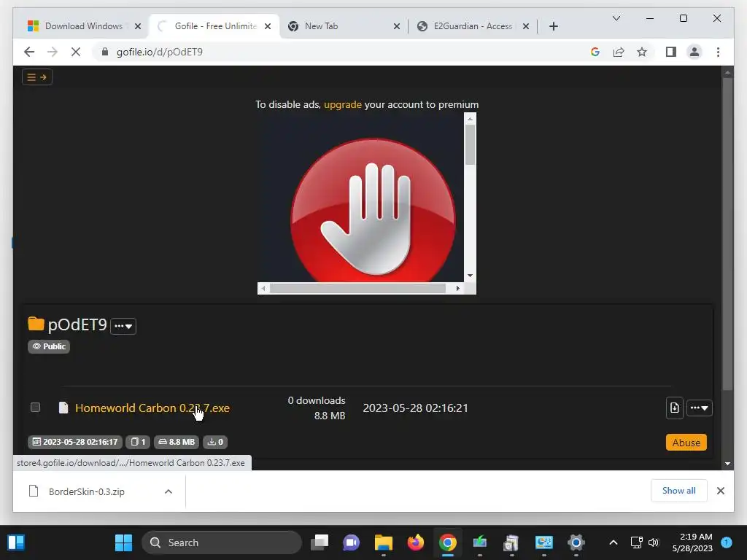Click folder creation date badge
This screenshot has width=747, height=560.
(x=75, y=442)
